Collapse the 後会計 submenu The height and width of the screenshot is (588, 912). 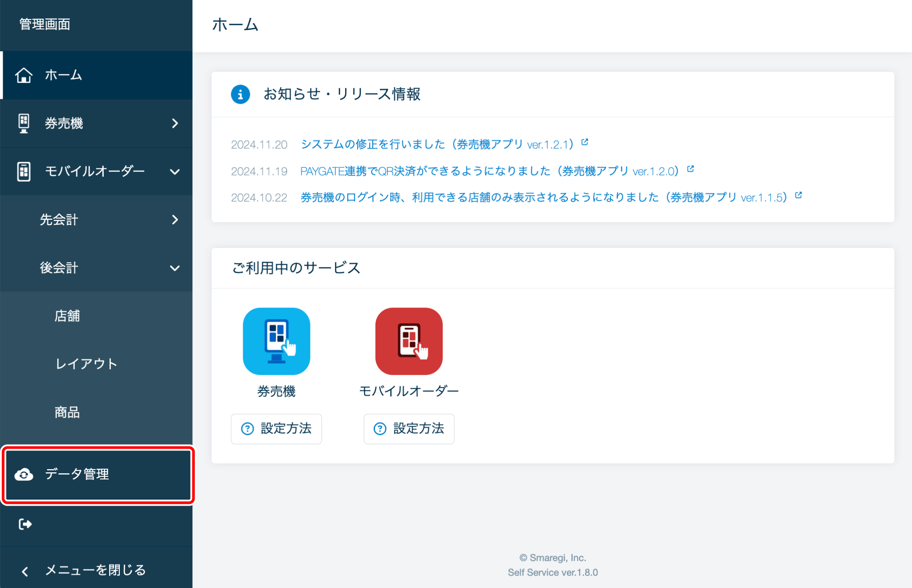175,268
